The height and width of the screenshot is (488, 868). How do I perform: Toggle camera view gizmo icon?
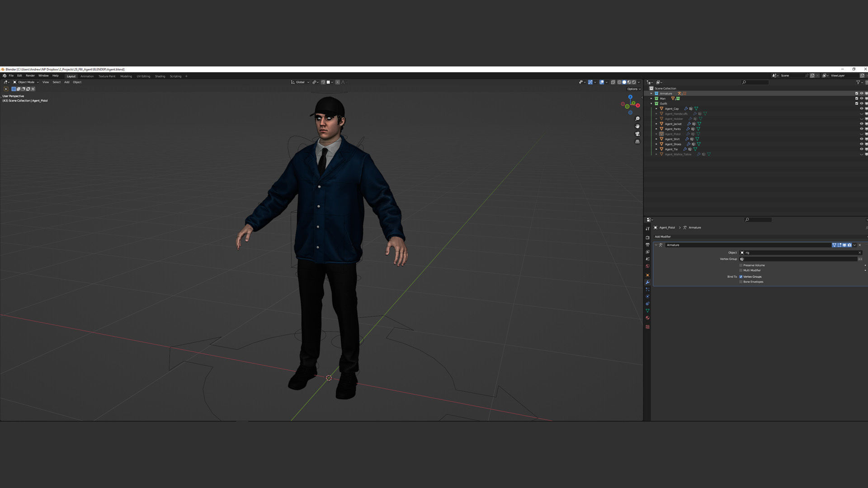point(637,134)
